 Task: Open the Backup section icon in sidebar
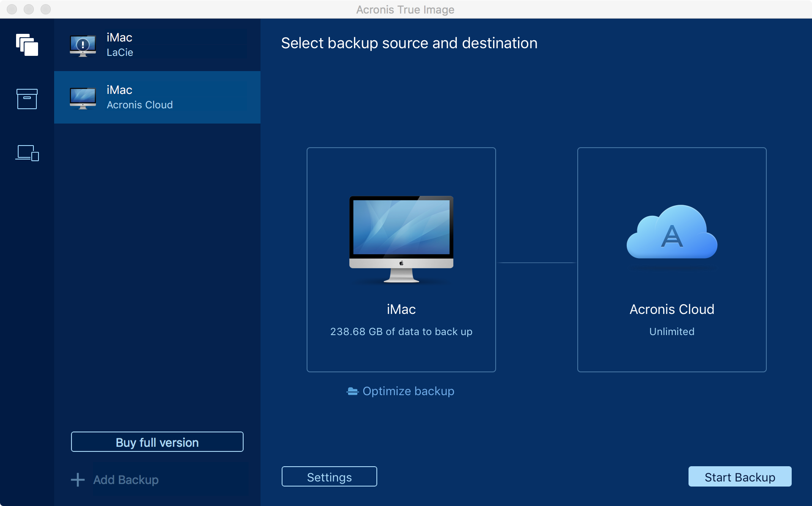tap(27, 45)
